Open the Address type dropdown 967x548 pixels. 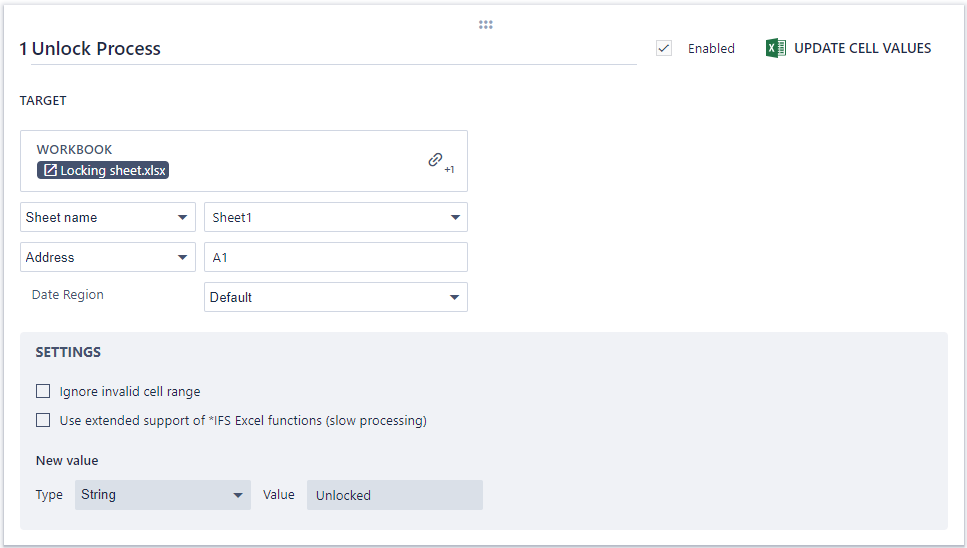108,257
